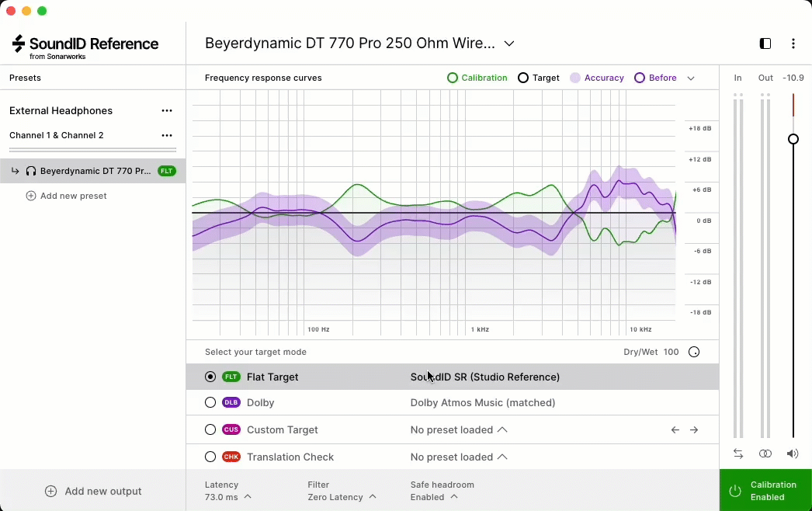Toggle the Target curve visibility

tap(539, 78)
